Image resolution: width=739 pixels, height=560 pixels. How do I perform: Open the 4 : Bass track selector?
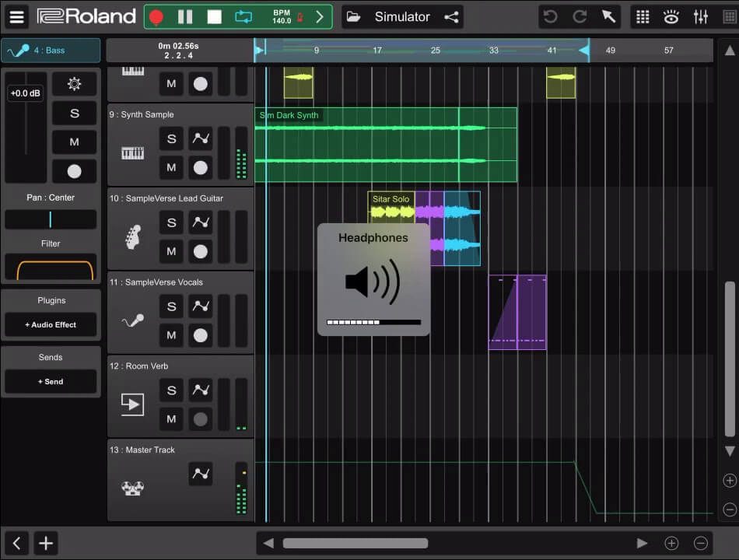click(51, 51)
